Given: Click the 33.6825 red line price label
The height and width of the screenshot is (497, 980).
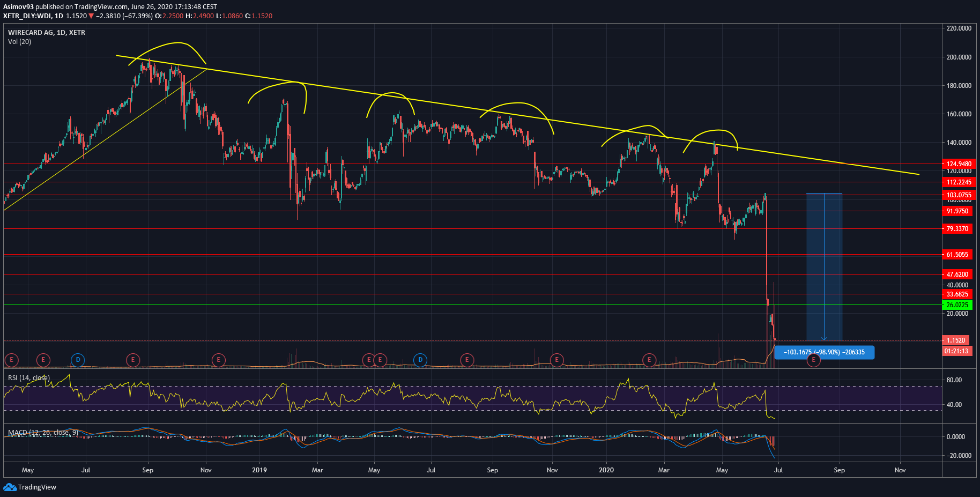Looking at the screenshot, I should (x=957, y=294).
